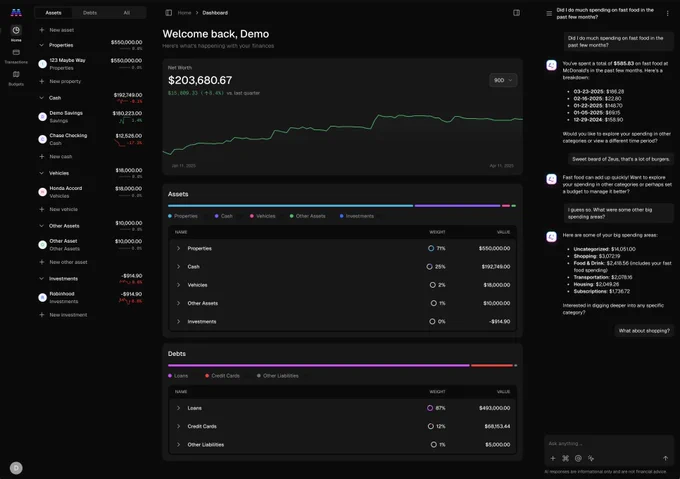Click the Other Asset account icon
The image size is (680, 479).
(x=42, y=245)
